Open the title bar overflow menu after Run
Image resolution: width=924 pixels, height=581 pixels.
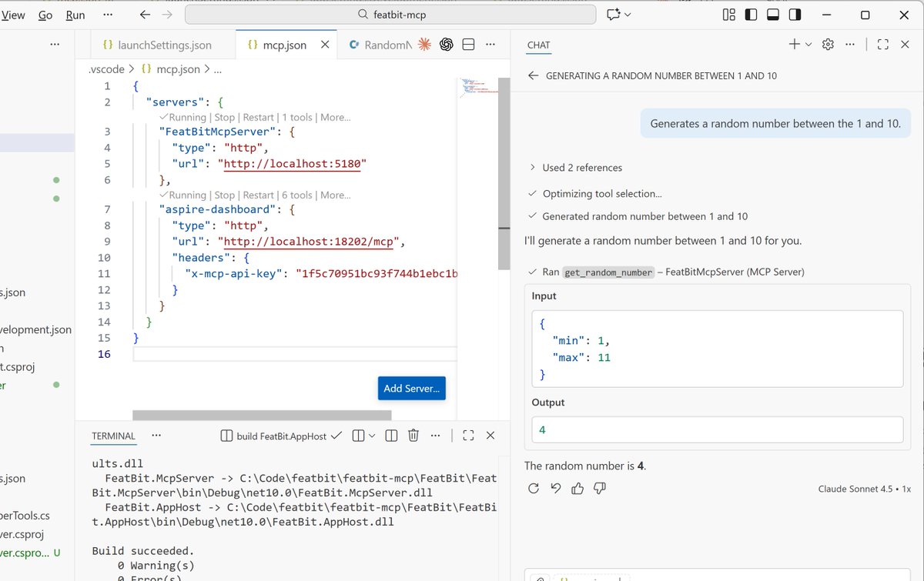click(107, 15)
